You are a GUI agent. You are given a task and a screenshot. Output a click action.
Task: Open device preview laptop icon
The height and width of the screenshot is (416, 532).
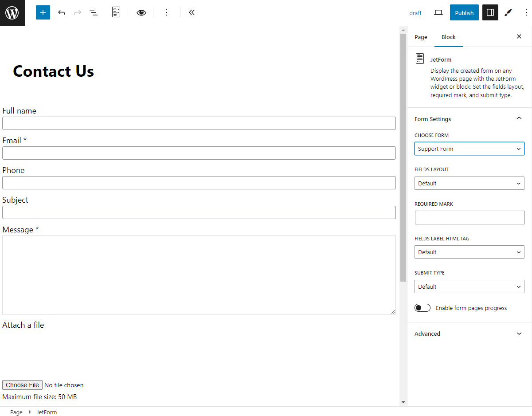(438, 12)
